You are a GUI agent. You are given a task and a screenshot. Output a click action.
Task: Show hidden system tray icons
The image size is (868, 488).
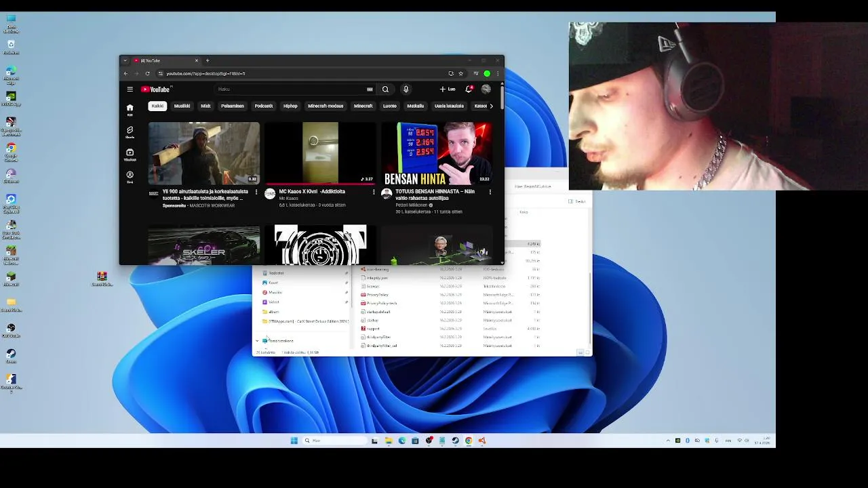click(x=668, y=441)
